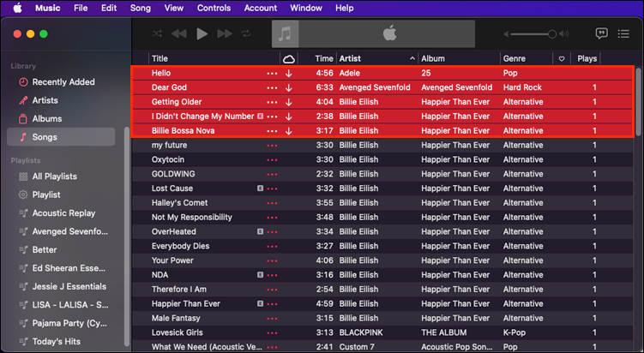The width and height of the screenshot is (644, 353).
Task: Toggle repeat mode
Action: pyautogui.click(x=246, y=33)
